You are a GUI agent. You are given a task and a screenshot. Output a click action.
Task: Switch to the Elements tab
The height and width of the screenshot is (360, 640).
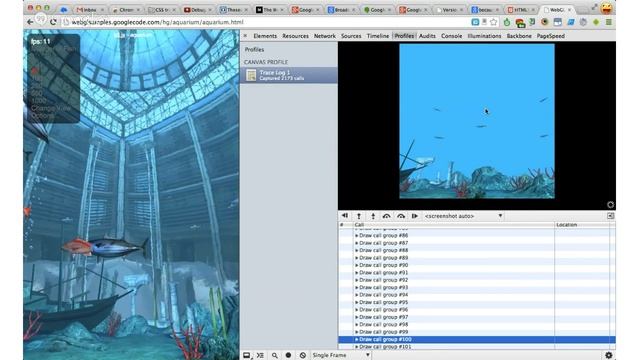click(265, 36)
